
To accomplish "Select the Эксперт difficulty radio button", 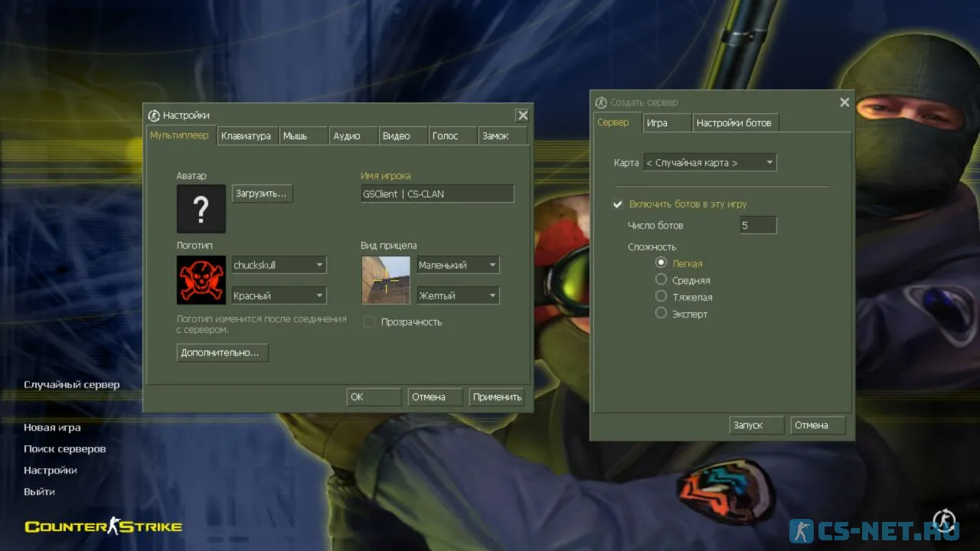I will (661, 313).
